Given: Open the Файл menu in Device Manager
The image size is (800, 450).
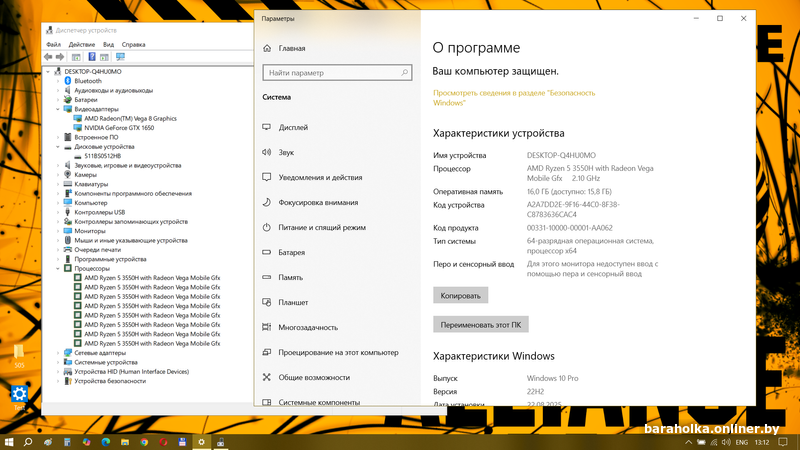Looking at the screenshot, I should 54,44.
